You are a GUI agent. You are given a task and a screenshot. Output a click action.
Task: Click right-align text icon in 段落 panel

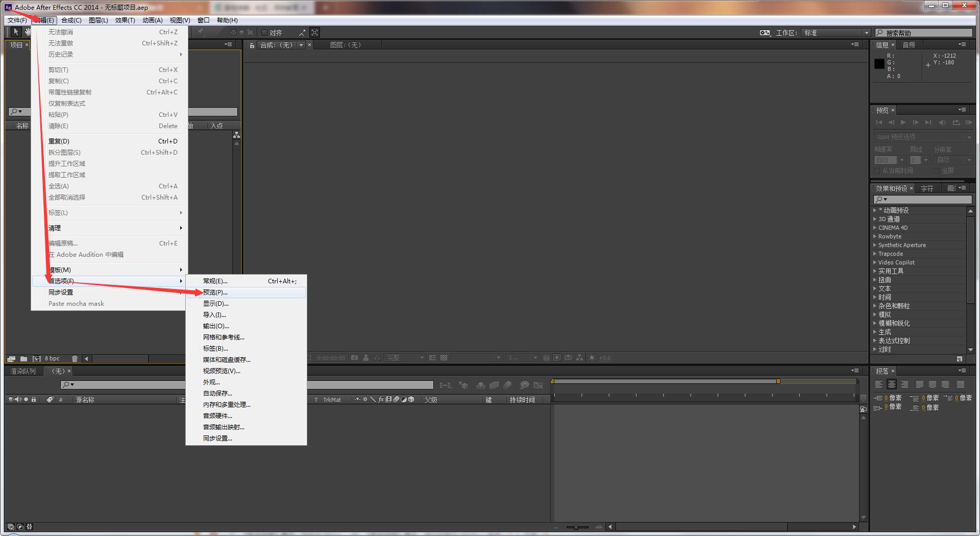[904, 384]
